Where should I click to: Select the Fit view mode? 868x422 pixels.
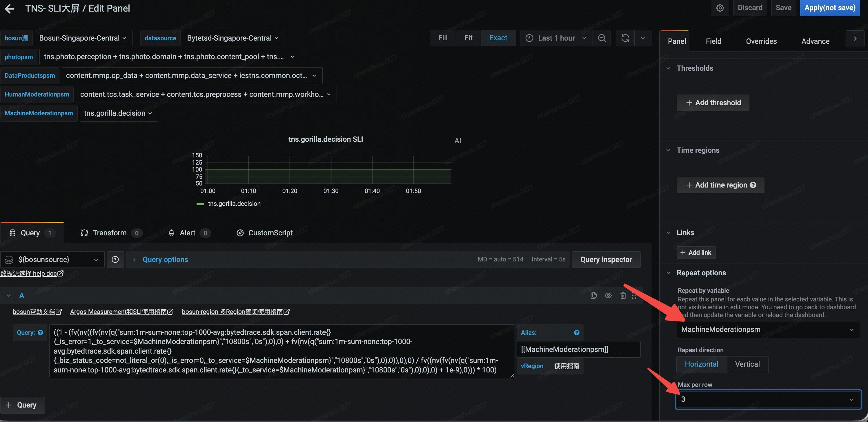pos(468,38)
